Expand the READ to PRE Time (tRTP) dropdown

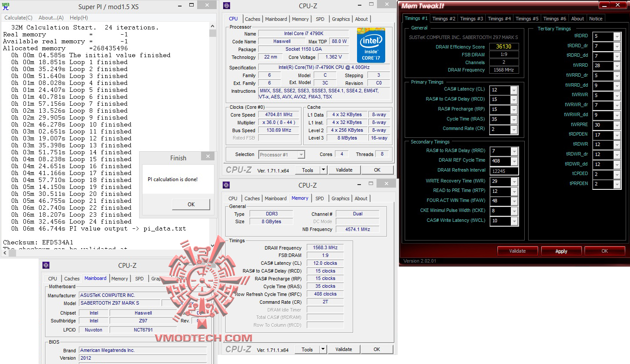click(514, 192)
